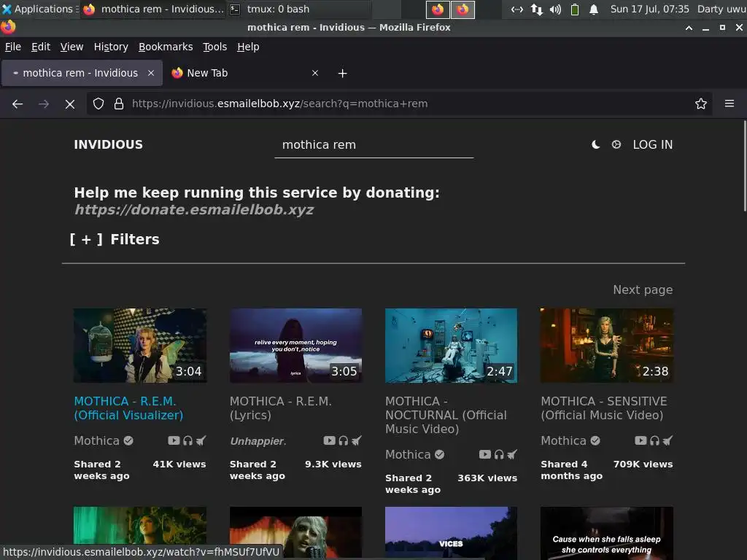Watch R.E.M. (Lyrics) on YouTube icon
Image resolution: width=747 pixels, height=560 pixels.
[x=329, y=440]
